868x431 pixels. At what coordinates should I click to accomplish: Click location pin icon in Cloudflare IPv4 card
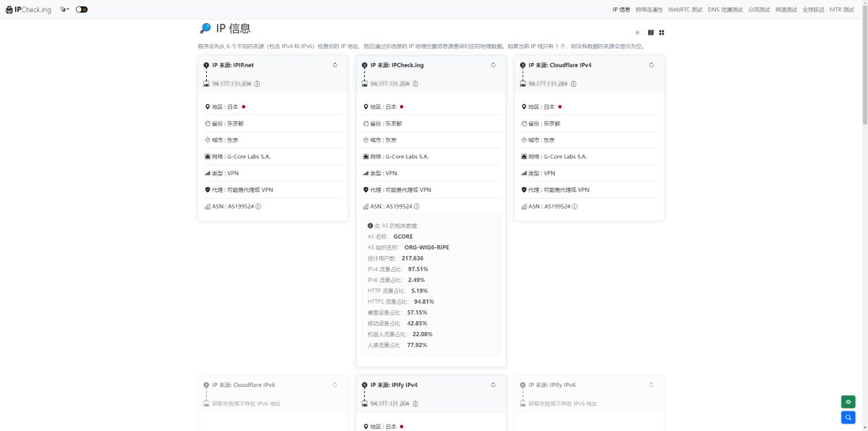524,106
